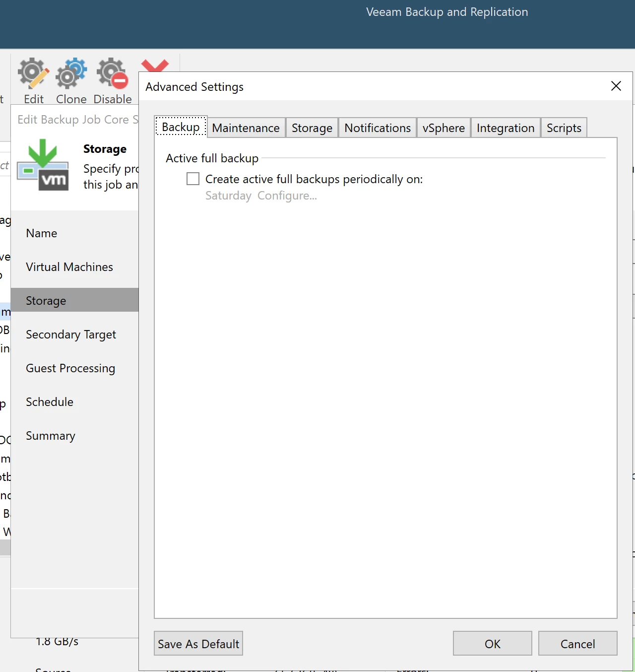Click the Storage VM wizard icon
Screen dimensions: 635x672
click(x=43, y=165)
